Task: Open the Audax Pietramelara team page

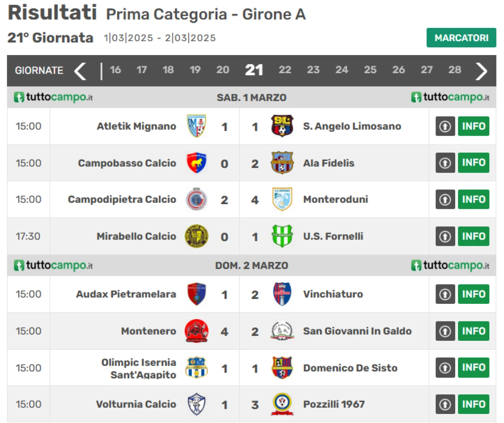Action: (x=126, y=294)
